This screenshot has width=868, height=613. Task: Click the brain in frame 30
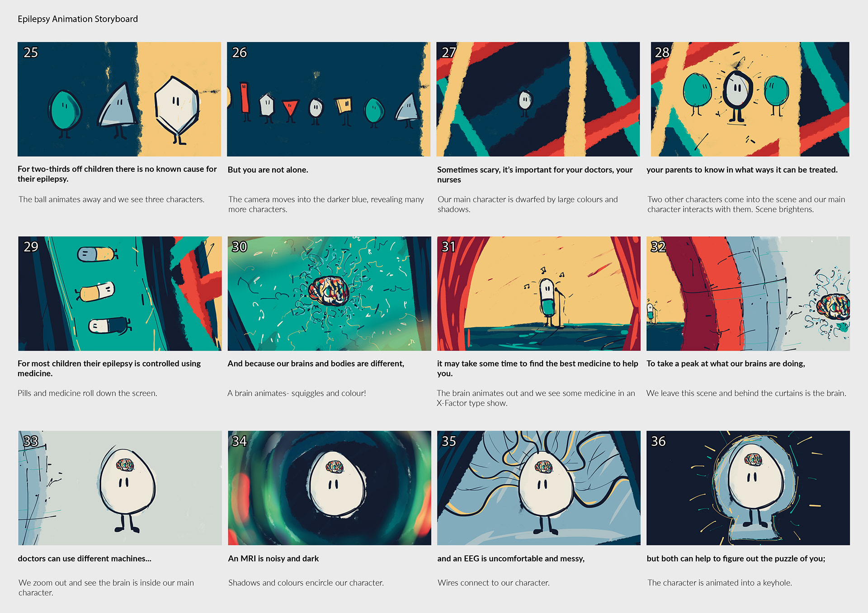(x=329, y=291)
